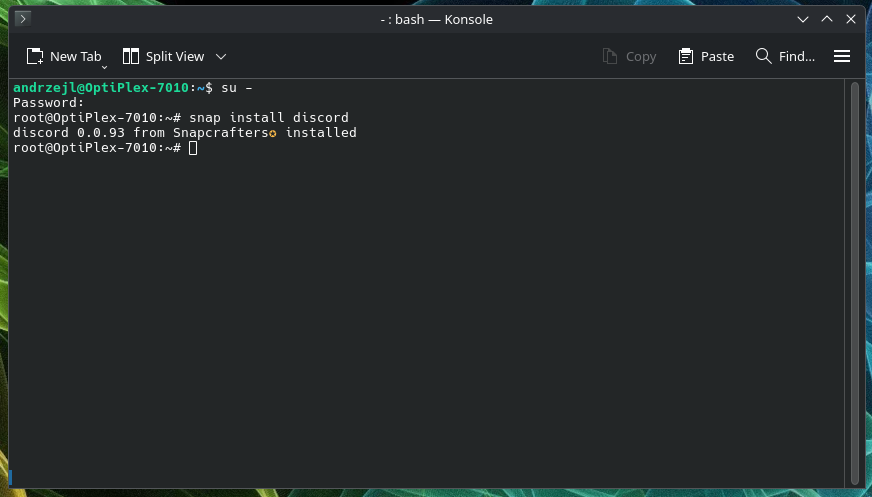The image size is (872, 497).
Task: Open the hamburger menu
Action: click(841, 56)
